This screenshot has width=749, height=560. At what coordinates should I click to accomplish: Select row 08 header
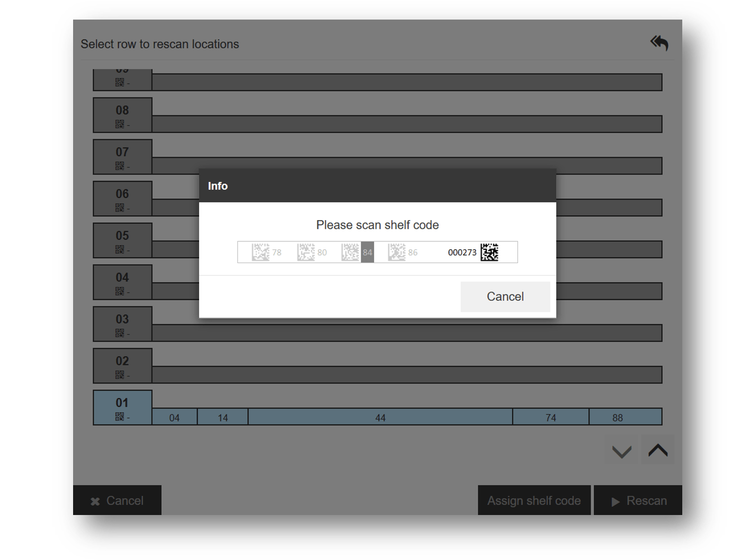(122, 115)
